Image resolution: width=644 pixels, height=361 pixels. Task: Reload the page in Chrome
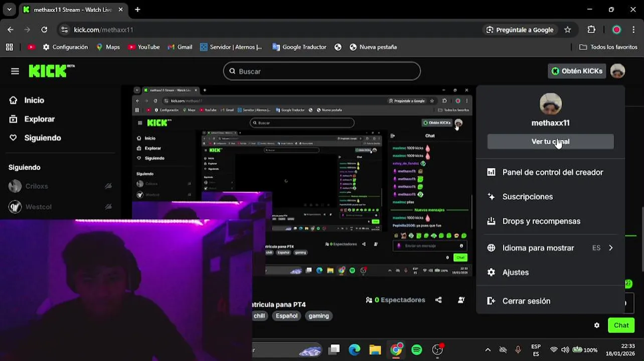(44, 30)
